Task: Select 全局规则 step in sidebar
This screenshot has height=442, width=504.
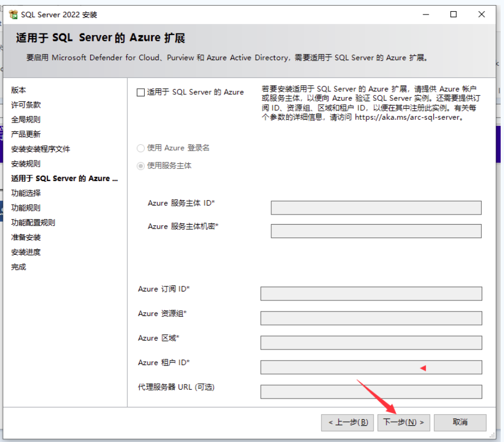Action: point(26,120)
